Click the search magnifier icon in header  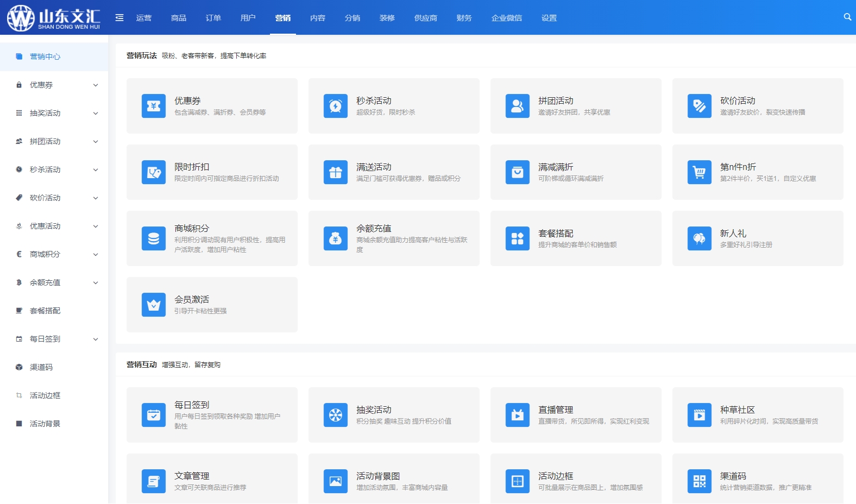(847, 17)
